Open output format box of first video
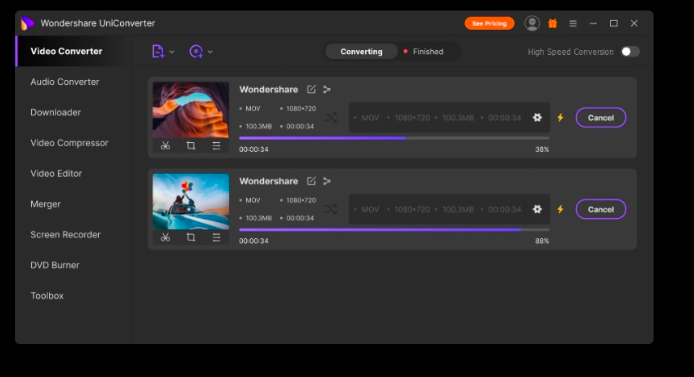Viewport: 694px width, 377px height. (449, 118)
